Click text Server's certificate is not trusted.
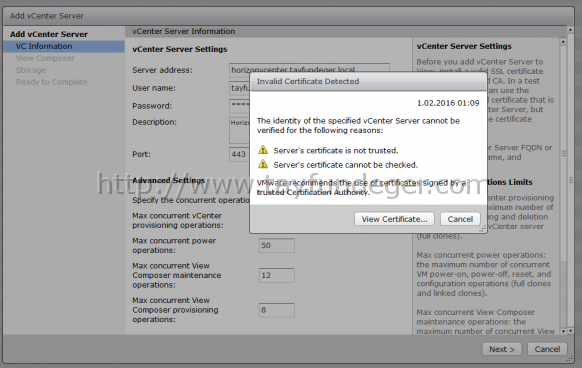582x368 pixels. point(336,150)
